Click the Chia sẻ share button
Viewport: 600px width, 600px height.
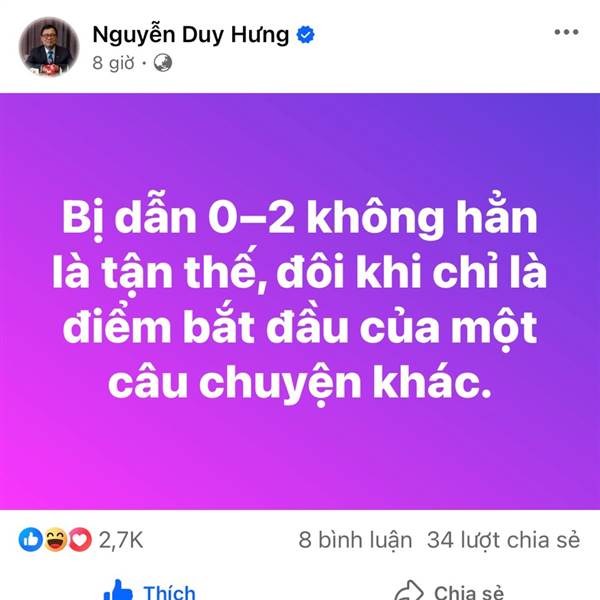pyautogui.click(x=449, y=592)
